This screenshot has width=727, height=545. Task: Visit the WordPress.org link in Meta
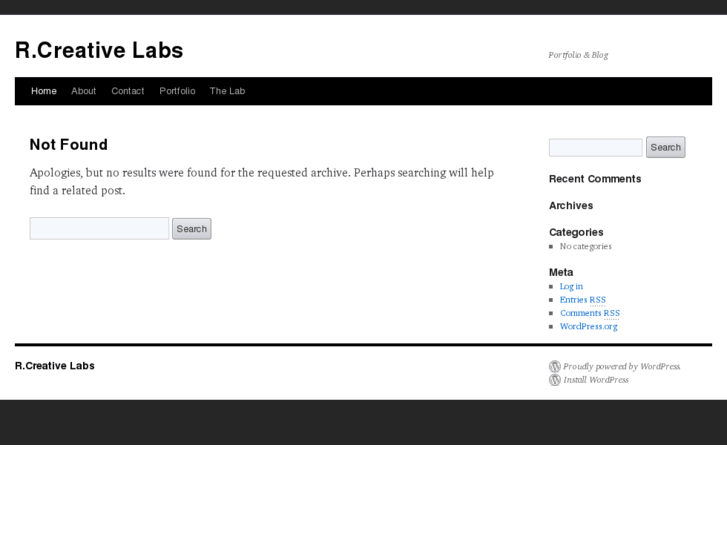pyautogui.click(x=588, y=326)
